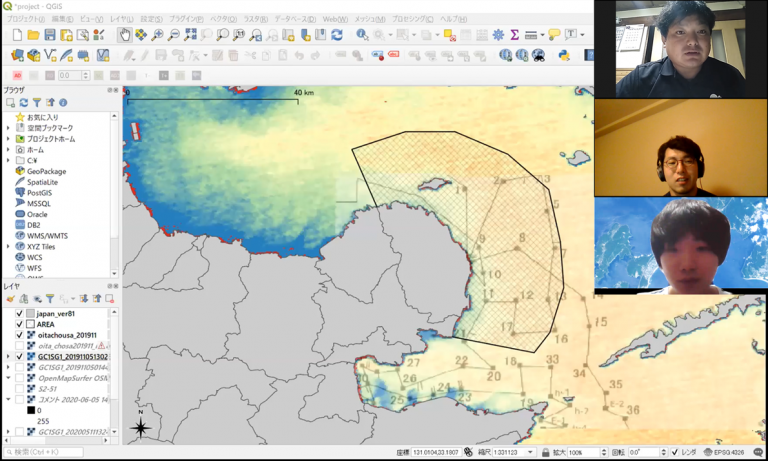This screenshot has width=768, height=461.
Task: Click the coordinate field in status bar
Action: click(x=435, y=452)
